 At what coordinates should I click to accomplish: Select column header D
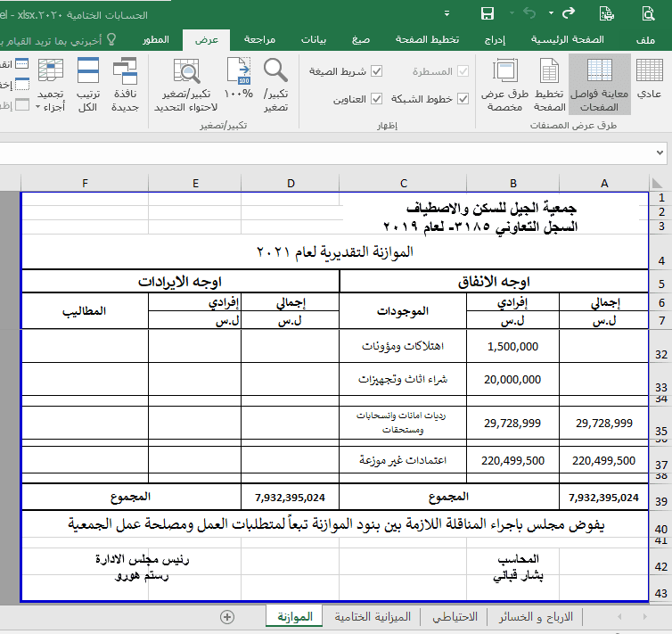tap(291, 184)
